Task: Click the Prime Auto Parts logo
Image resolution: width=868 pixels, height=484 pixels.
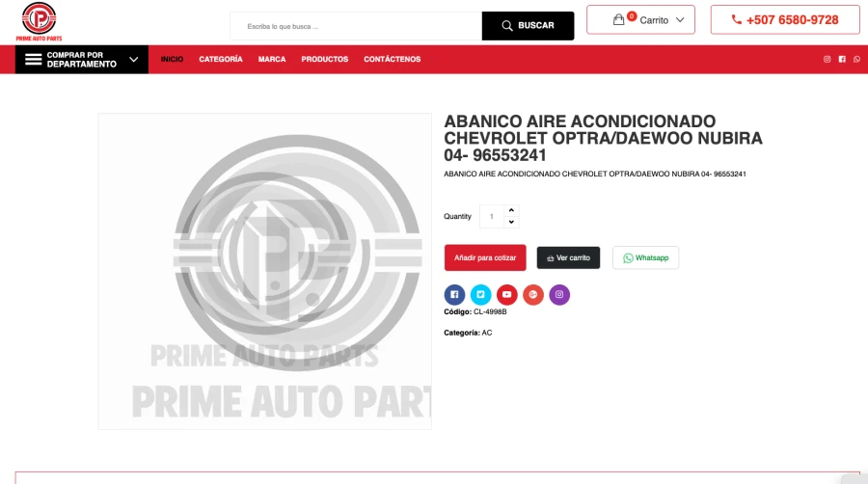Action: click(39, 21)
